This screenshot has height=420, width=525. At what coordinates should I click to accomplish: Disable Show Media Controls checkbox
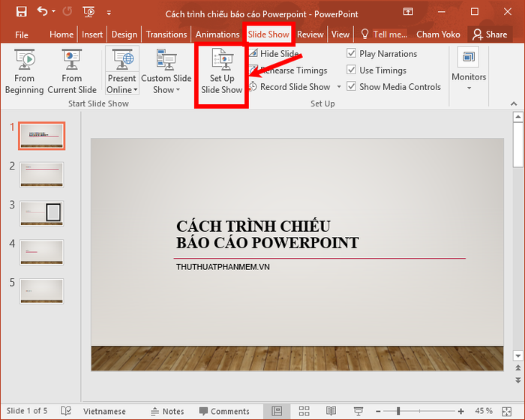[x=351, y=86]
